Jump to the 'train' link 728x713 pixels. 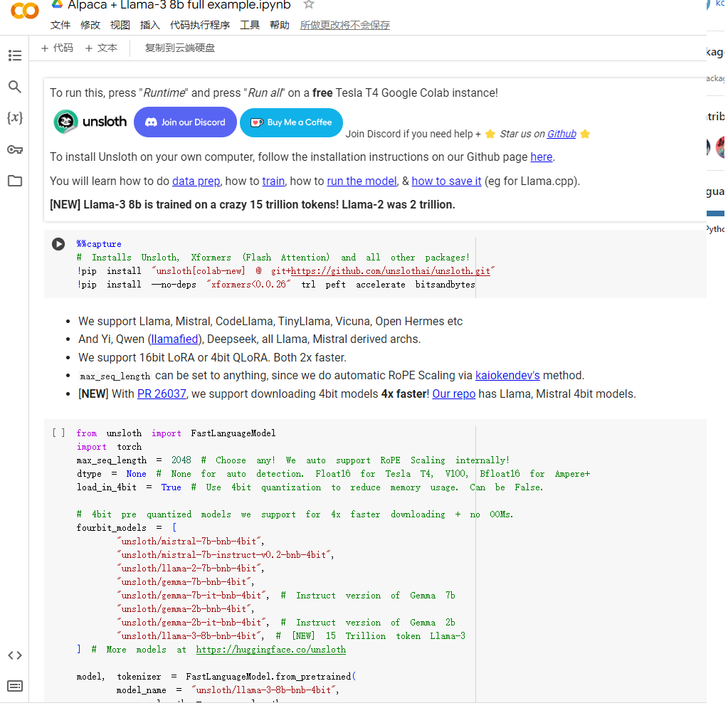(x=273, y=181)
